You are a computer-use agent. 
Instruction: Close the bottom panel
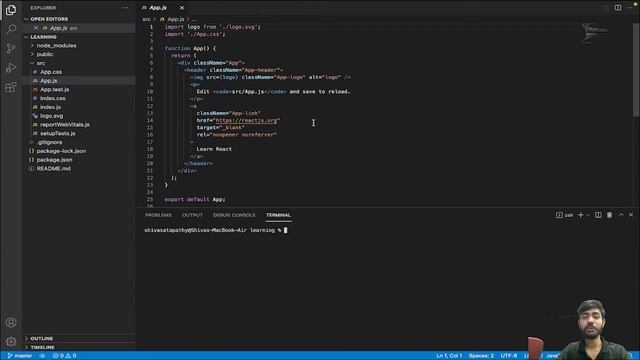click(x=631, y=215)
